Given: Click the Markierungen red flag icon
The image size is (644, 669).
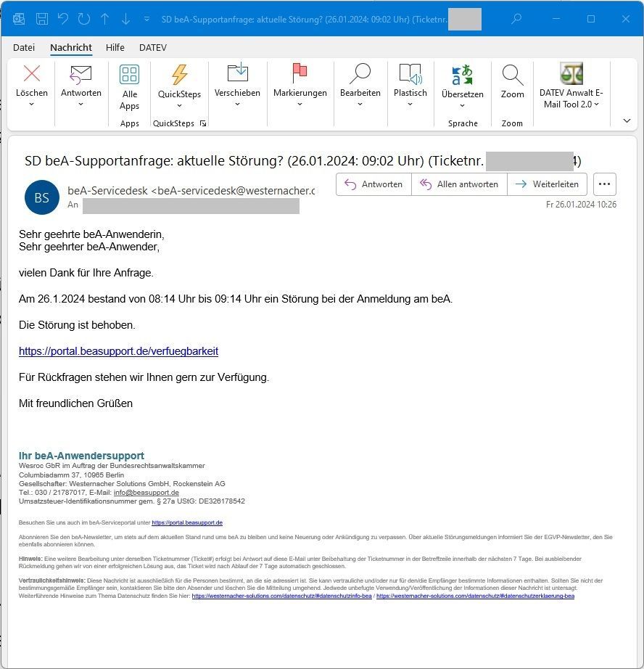Looking at the screenshot, I should (300, 73).
